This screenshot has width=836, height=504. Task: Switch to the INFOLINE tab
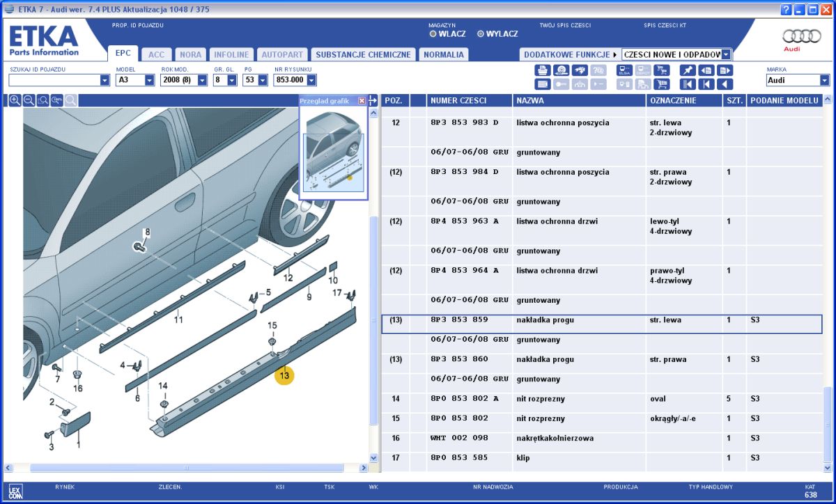(231, 54)
